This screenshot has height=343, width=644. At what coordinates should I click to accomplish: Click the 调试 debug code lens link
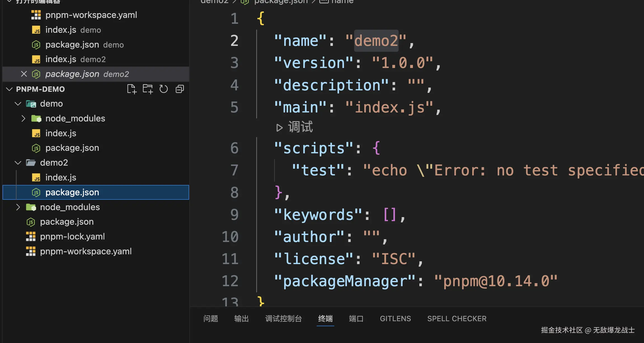300,127
